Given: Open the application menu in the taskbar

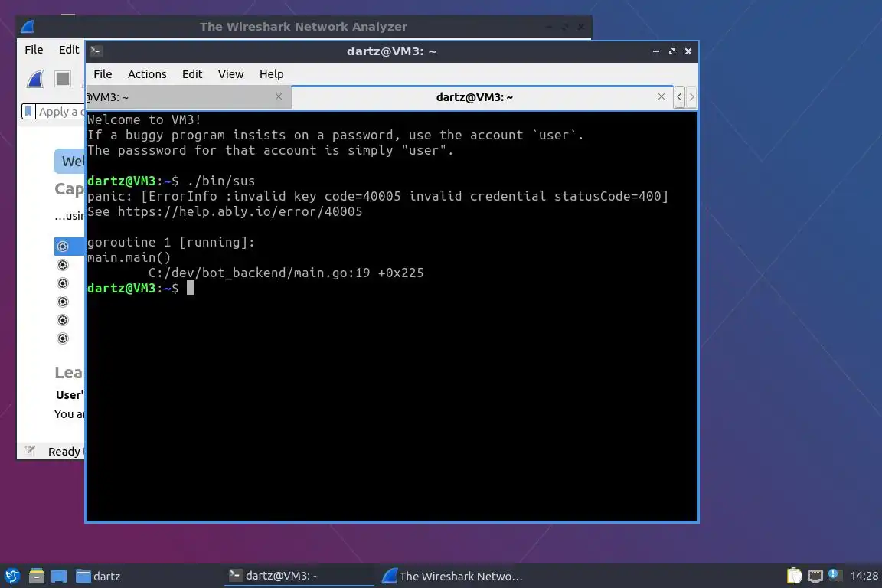Looking at the screenshot, I should [x=11, y=576].
